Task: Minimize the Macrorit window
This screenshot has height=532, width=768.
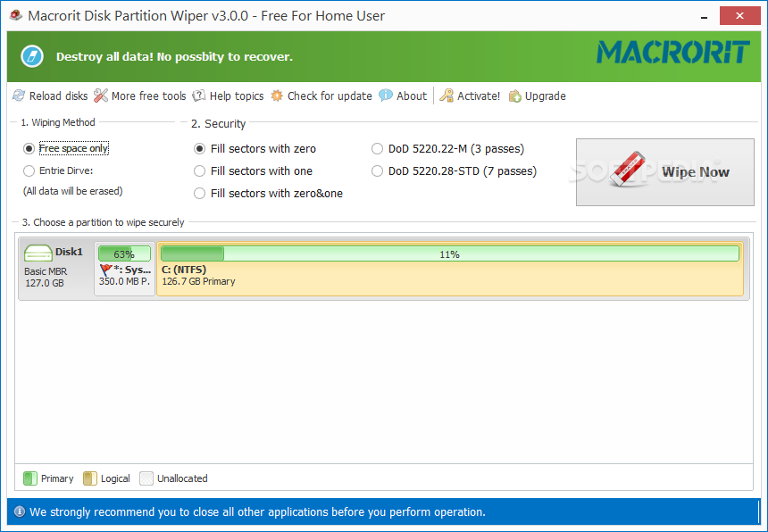Action: (705, 16)
